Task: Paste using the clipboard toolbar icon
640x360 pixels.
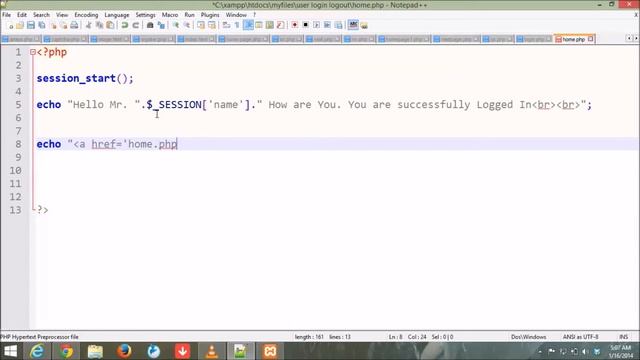Action: (x=110, y=25)
